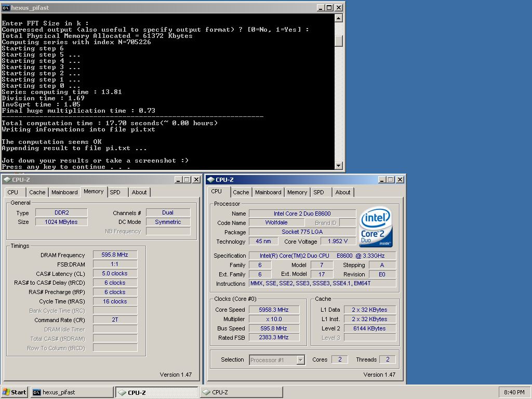This screenshot has width=532, height=399.
Task: Close the right CPU-Z window
Action: (400, 179)
